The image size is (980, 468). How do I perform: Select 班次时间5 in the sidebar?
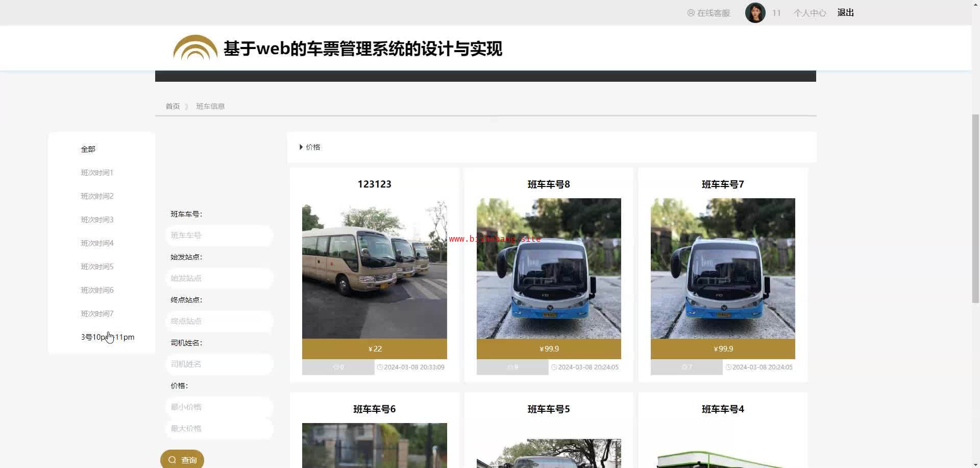[97, 267]
